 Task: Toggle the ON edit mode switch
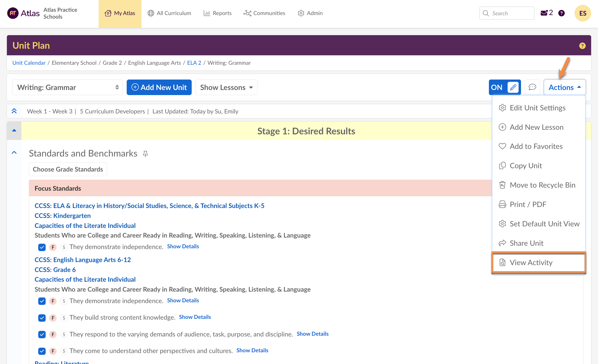pos(504,87)
